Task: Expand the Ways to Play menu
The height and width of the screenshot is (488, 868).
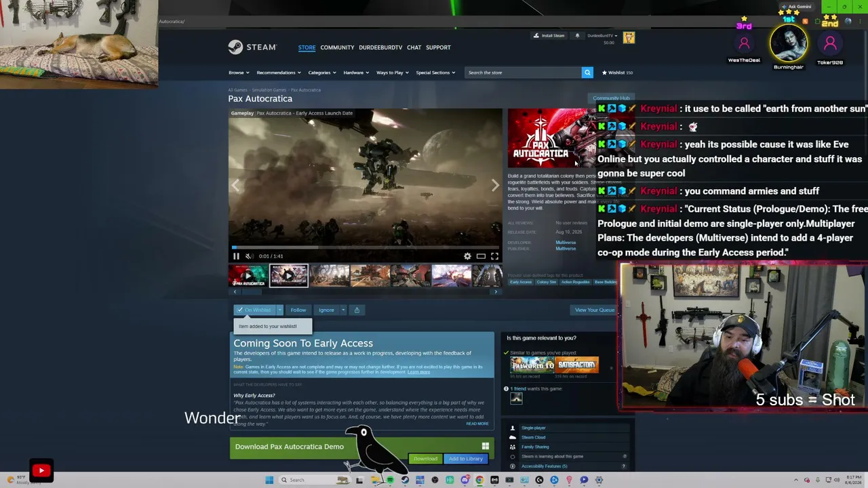Action: point(393,73)
